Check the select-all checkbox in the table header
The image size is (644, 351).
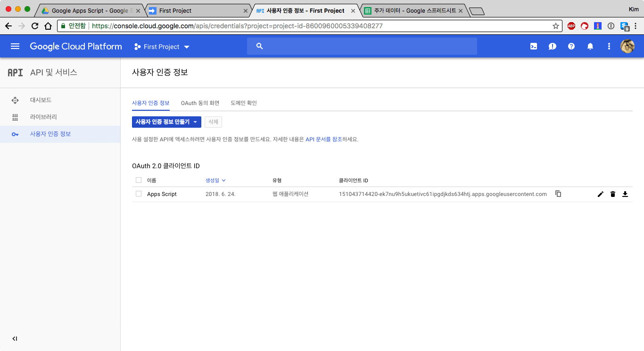138,180
